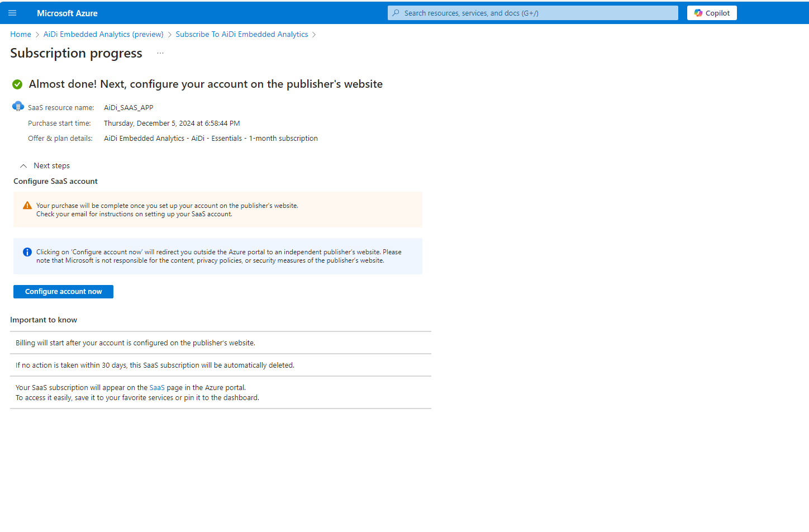The height and width of the screenshot is (532, 809).
Task: Click the 'Purchase start time:' label
Action: coord(59,123)
